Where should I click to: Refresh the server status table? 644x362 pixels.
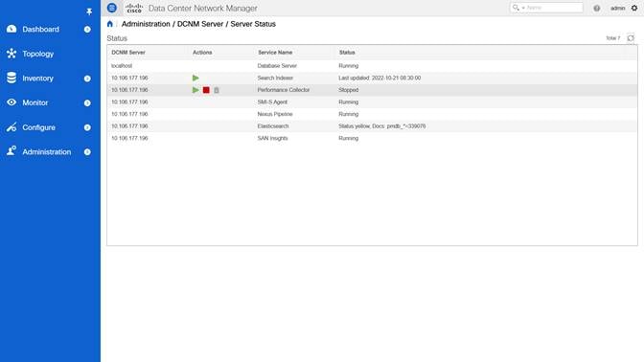pos(631,38)
